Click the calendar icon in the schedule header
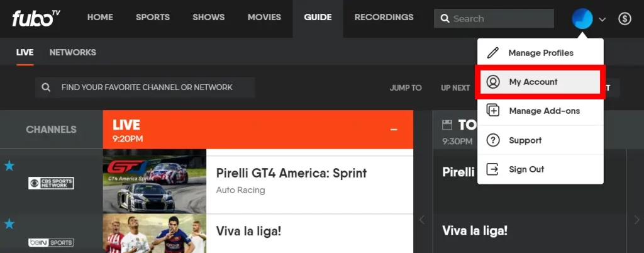 447,125
